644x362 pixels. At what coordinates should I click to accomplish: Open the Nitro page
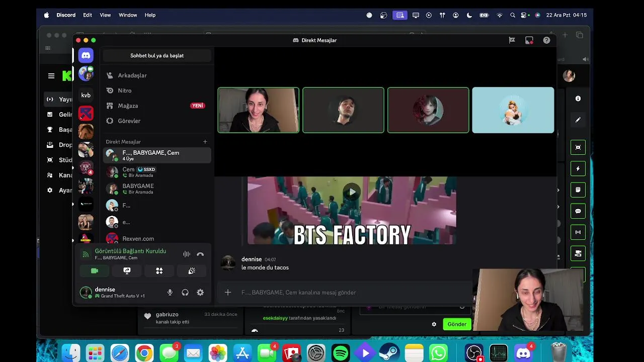[x=157, y=90]
